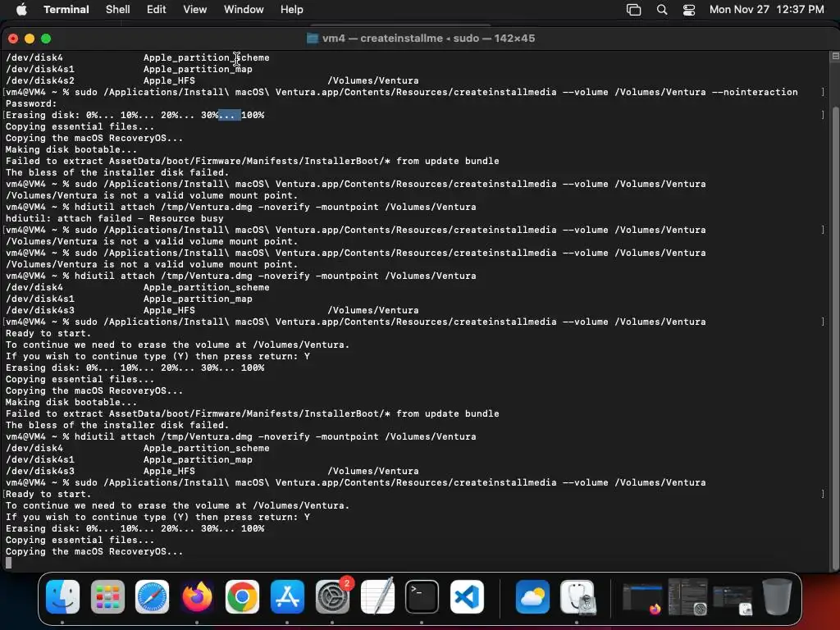
Task: Zoom the Terminal window with green button
Action: click(x=46, y=39)
